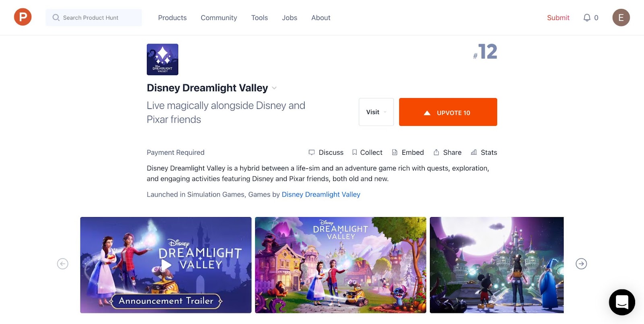Viewport: 644px width, 324px height.
Task: Focus the Search Product Hunt field
Action: [94, 18]
